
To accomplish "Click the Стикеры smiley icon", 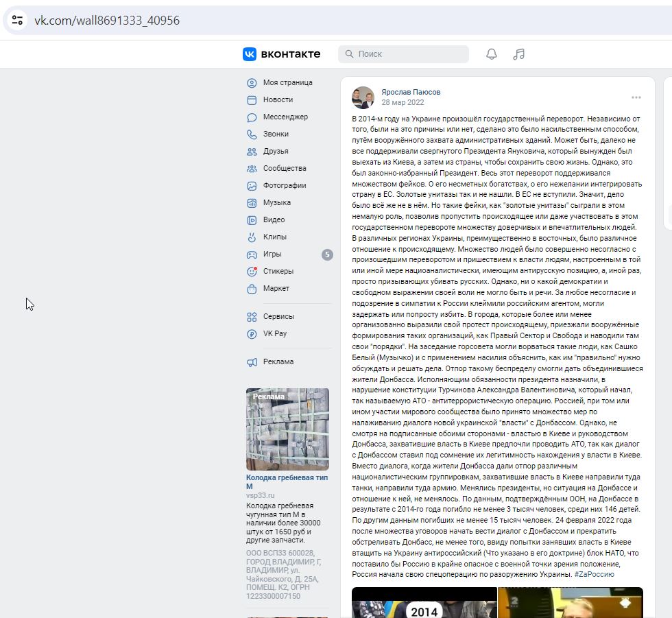I will (x=252, y=272).
